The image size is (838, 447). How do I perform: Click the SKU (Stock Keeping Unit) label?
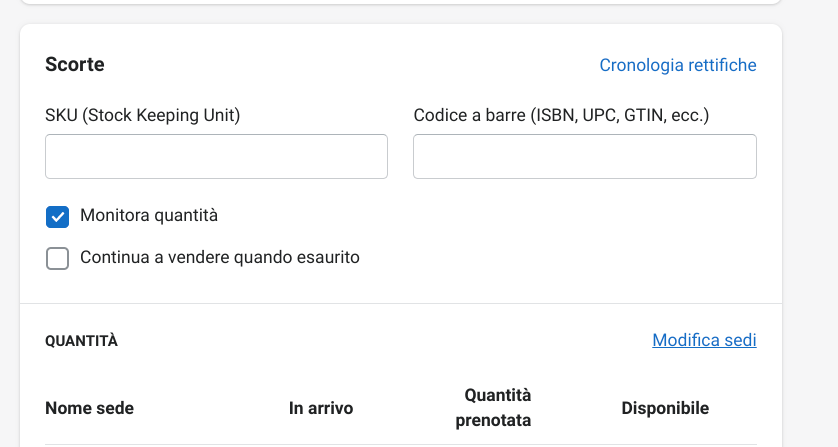click(x=143, y=115)
